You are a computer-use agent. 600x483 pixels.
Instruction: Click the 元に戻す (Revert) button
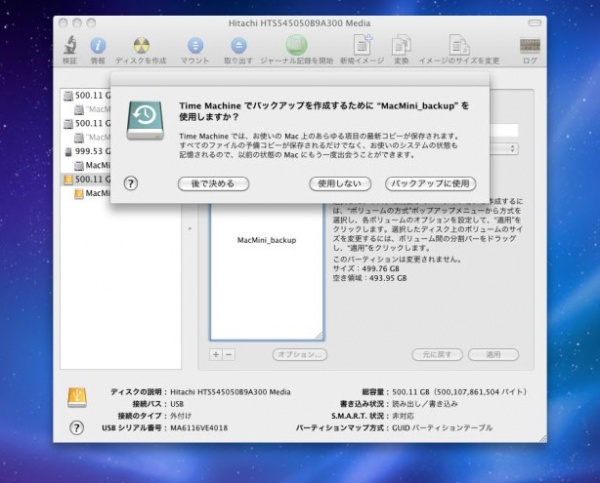click(x=437, y=354)
